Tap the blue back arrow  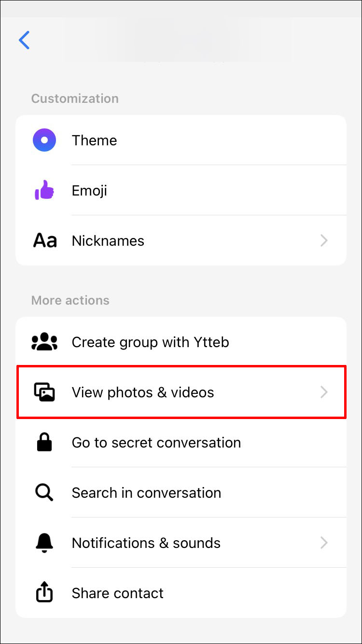pos(24,40)
